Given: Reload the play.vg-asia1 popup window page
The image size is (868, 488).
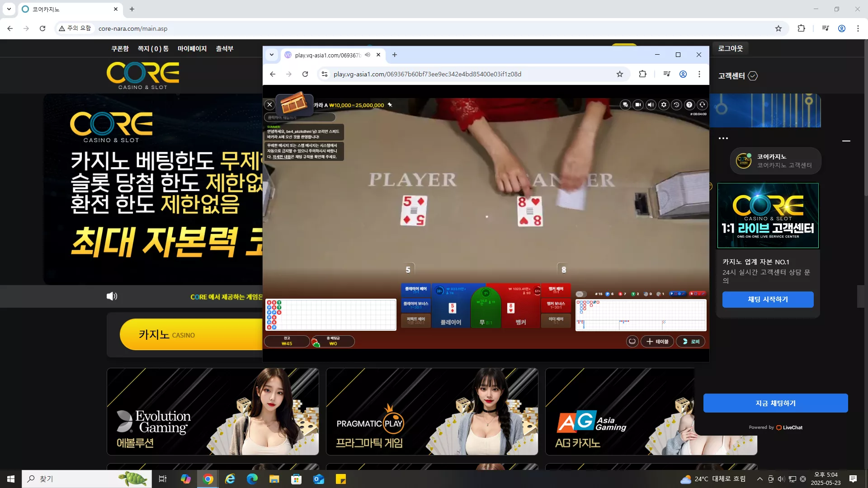Looking at the screenshot, I should click(305, 74).
